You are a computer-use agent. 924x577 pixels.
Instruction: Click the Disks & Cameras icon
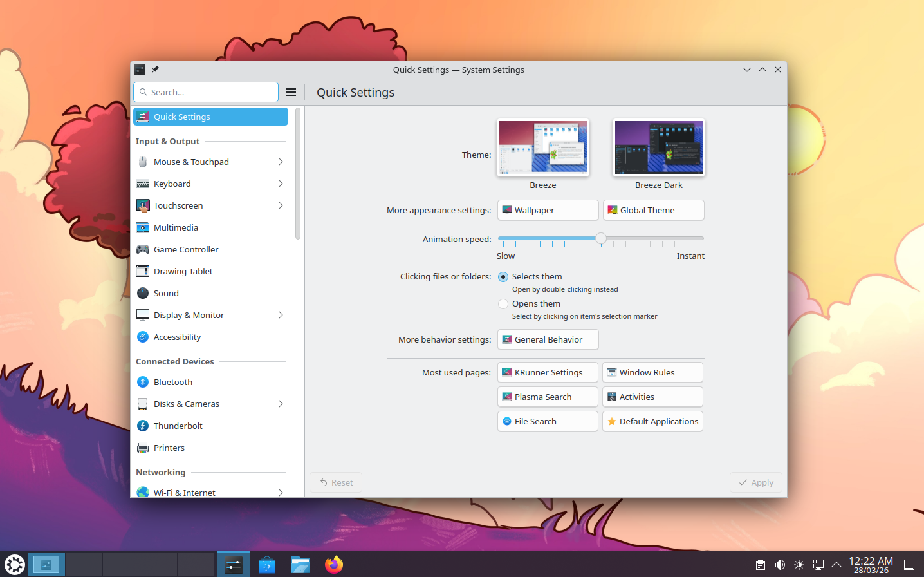pyautogui.click(x=143, y=404)
